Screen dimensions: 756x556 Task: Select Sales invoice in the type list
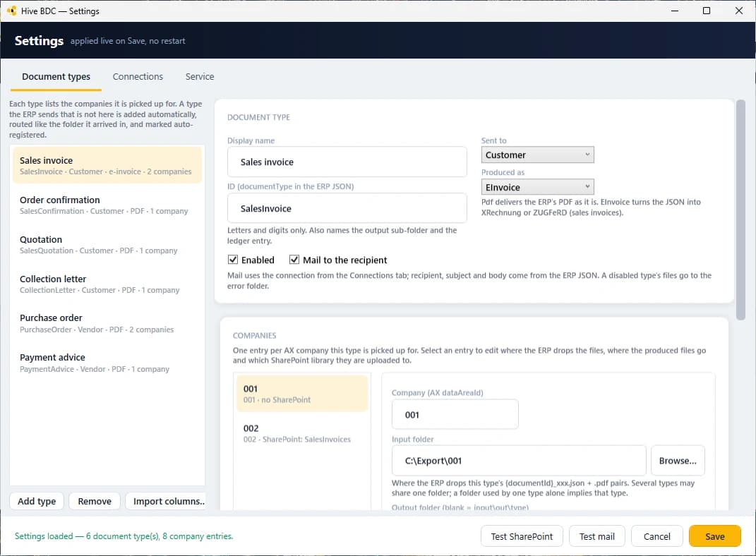pyautogui.click(x=107, y=165)
